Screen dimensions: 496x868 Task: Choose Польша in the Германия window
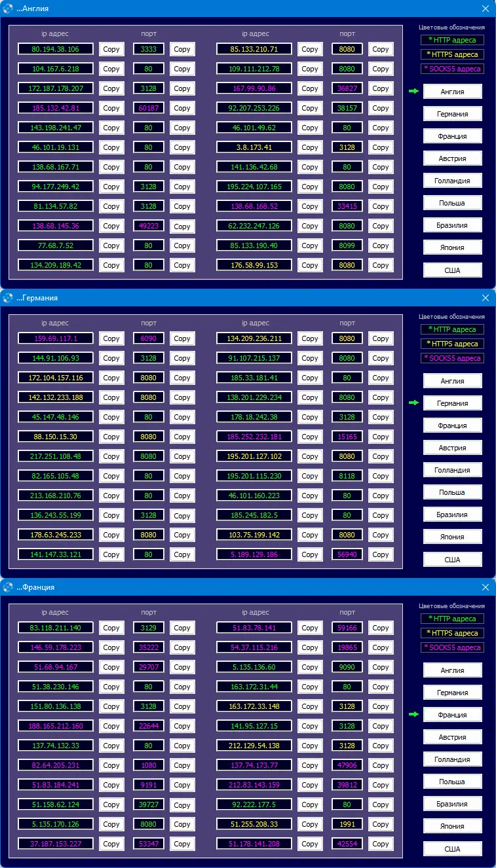coord(453,492)
